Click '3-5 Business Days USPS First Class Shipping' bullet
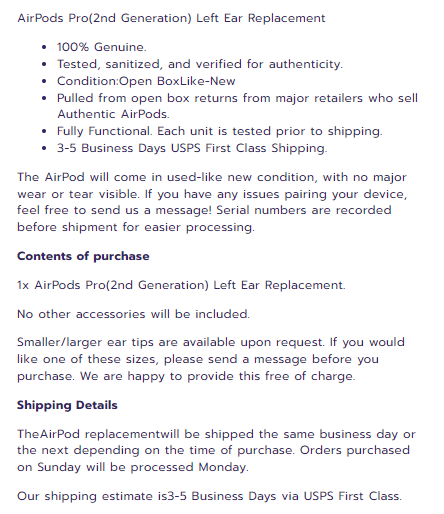The image size is (444, 514). pos(192,148)
